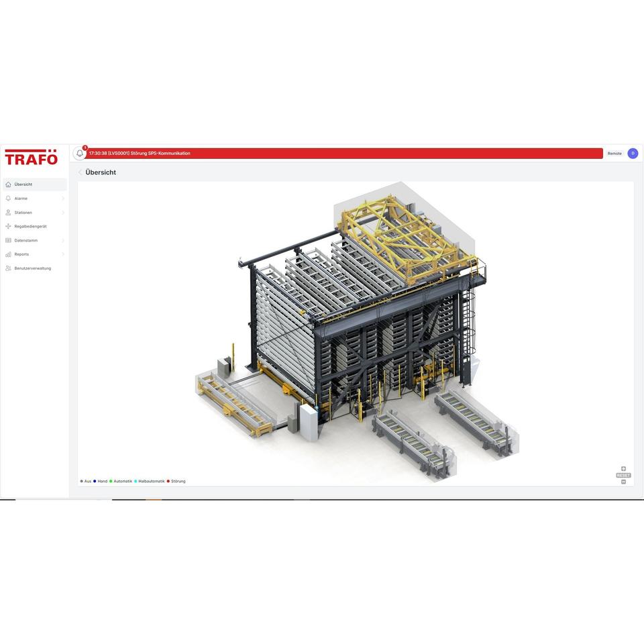Open the user avatar D menu
This screenshot has height=644, width=644.
(633, 153)
